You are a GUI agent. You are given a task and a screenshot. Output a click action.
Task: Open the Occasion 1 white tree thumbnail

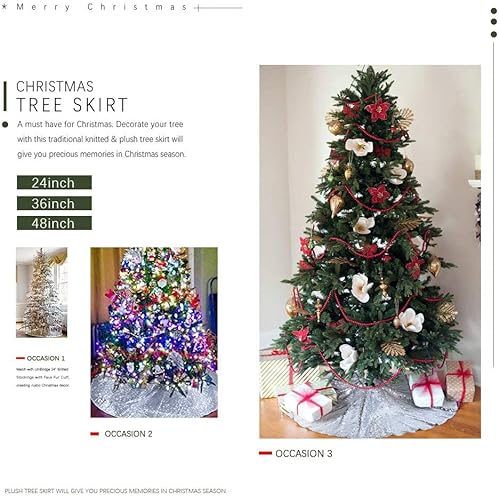tap(42, 292)
